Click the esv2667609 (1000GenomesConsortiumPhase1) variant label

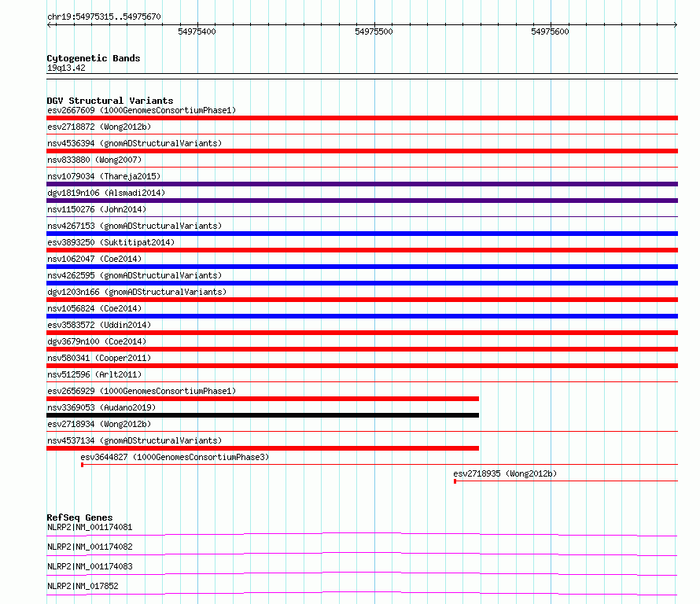point(142,110)
